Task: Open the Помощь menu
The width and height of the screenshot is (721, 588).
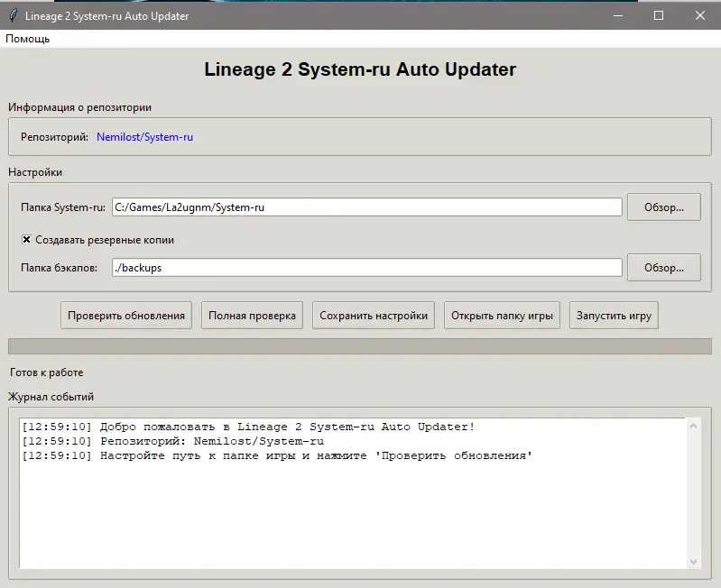Action: pyautogui.click(x=27, y=39)
